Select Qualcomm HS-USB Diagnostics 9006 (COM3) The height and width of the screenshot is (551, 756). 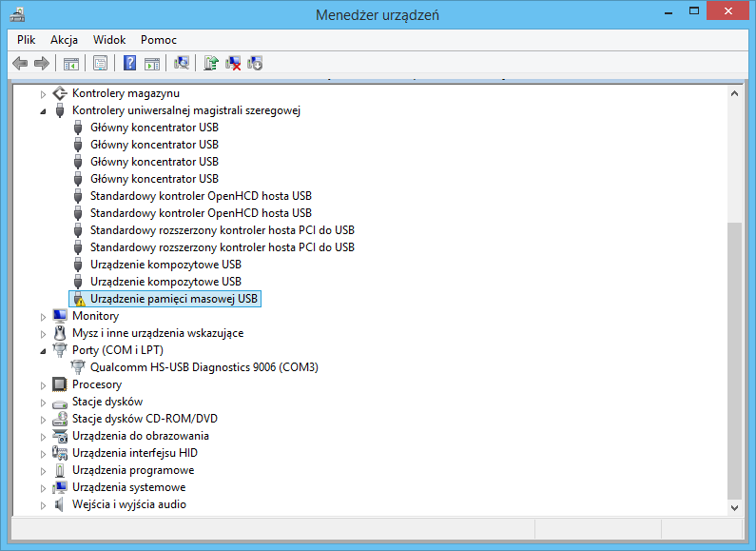point(204,367)
